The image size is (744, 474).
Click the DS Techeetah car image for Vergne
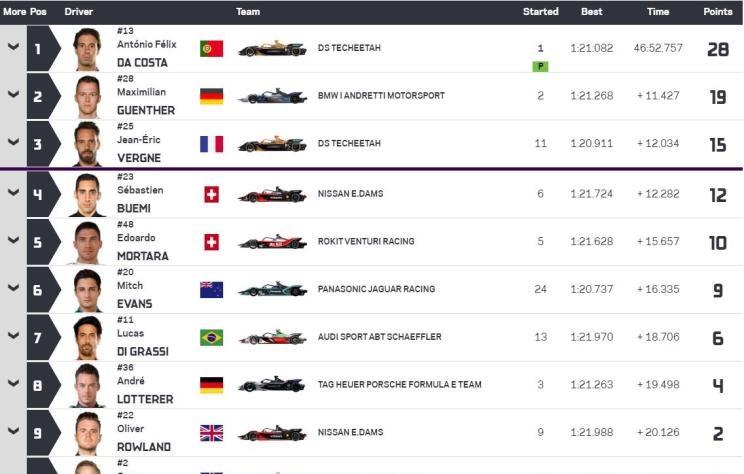click(272, 144)
